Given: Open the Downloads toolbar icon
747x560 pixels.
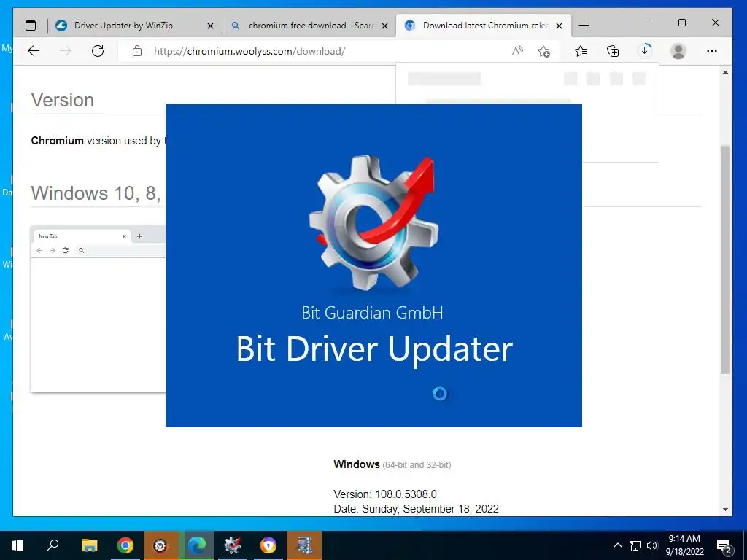Looking at the screenshot, I should click(645, 51).
